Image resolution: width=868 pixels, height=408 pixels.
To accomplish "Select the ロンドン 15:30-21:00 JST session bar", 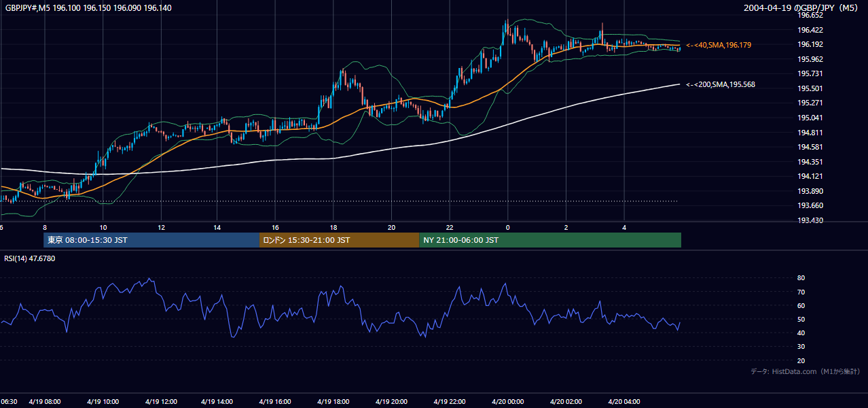I will [340, 240].
